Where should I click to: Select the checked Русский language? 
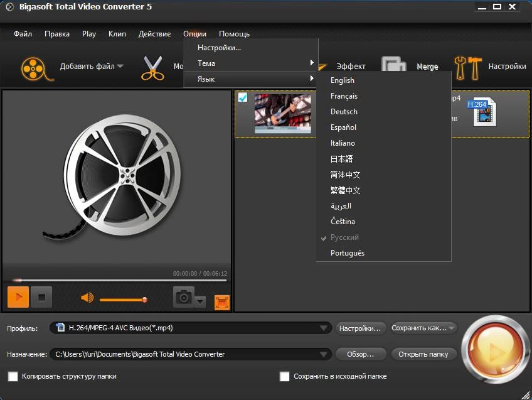click(x=383, y=237)
